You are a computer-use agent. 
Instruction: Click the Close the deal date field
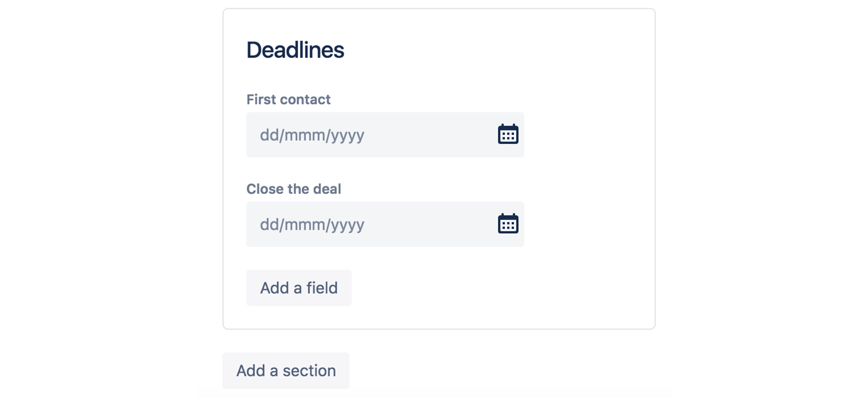385,224
